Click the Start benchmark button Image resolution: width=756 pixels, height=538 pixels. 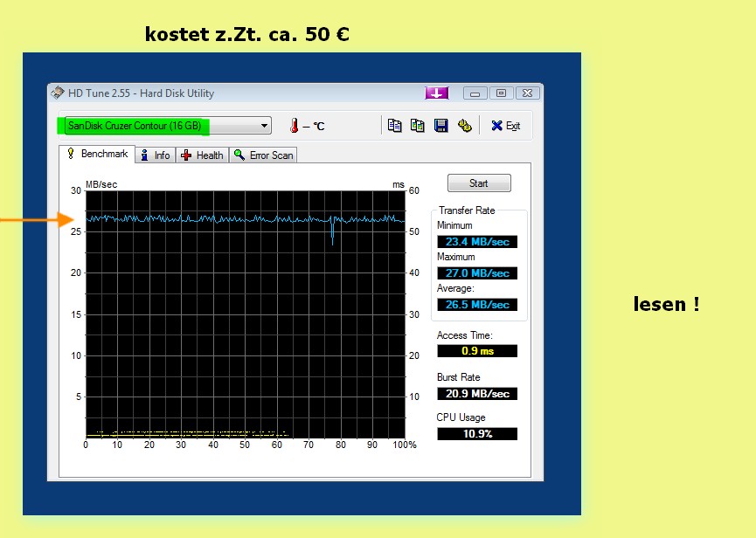tap(479, 183)
